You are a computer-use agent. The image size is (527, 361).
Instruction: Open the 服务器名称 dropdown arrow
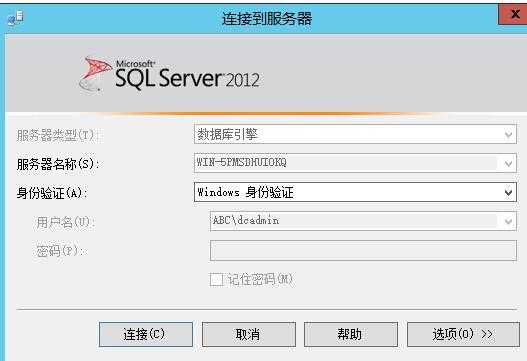point(508,163)
